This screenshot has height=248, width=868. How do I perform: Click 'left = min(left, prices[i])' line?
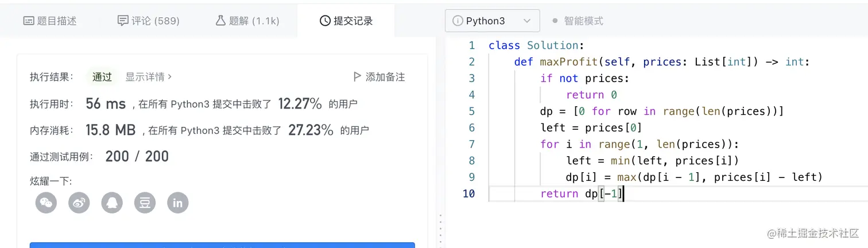point(653,161)
